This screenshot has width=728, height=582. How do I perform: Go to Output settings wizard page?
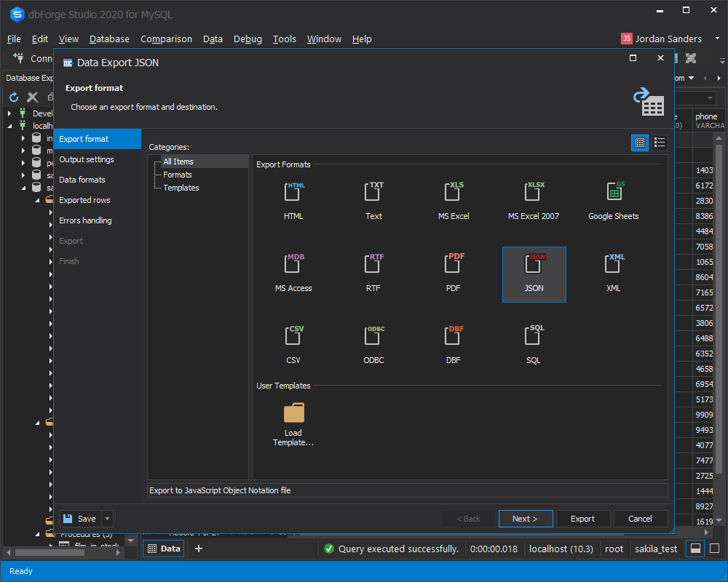pos(98,159)
